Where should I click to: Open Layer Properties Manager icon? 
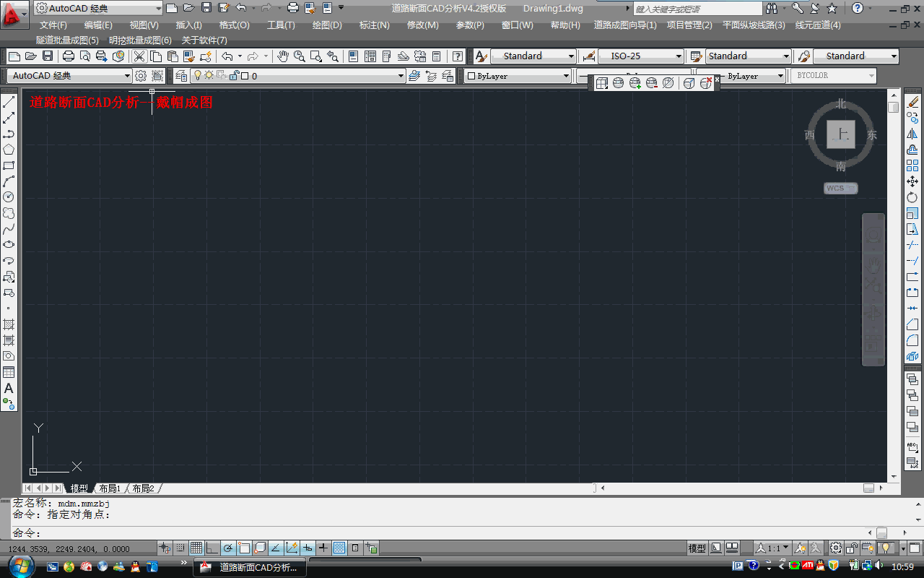click(181, 76)
